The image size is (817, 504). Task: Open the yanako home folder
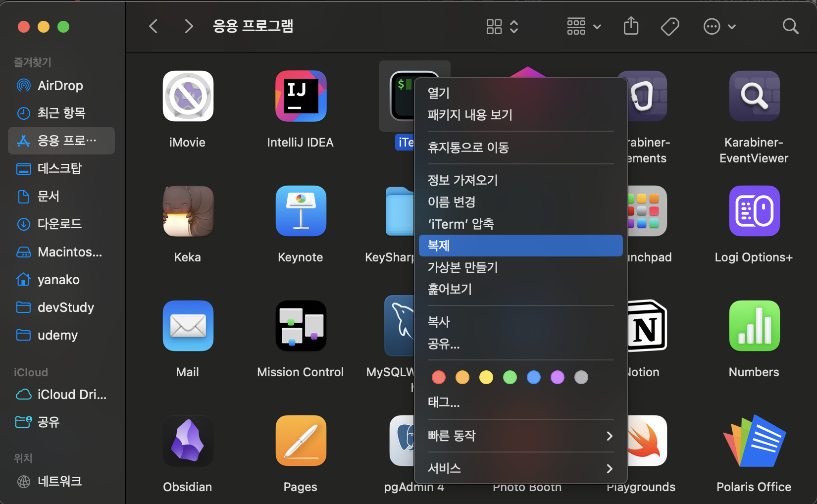click(x=61, y=279)
